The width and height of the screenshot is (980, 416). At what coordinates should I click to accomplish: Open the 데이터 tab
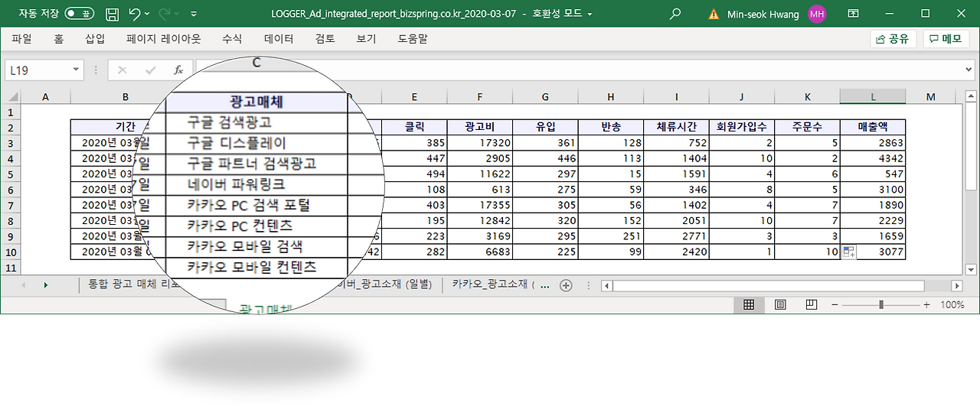(279, 38)
